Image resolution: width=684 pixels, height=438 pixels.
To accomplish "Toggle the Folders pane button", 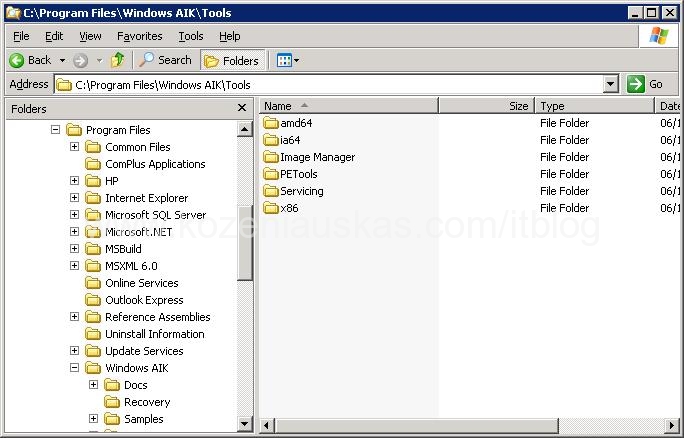I will (x=232, y=60).
